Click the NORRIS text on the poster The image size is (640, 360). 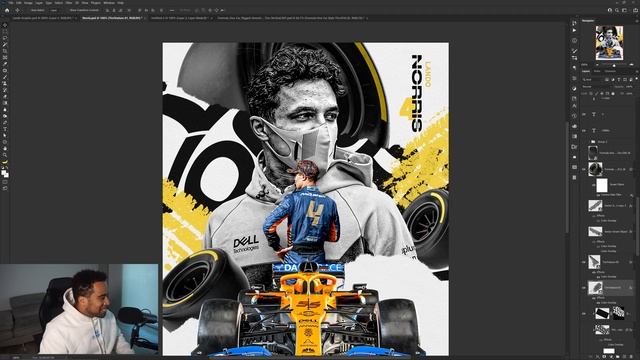[x=417, y=93]
